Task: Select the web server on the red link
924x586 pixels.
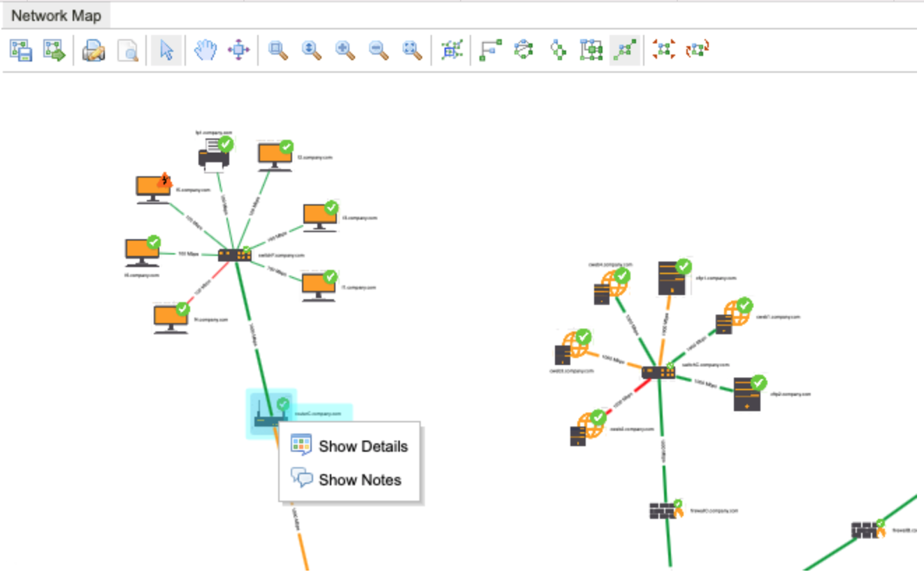Action: coord(587,429)
